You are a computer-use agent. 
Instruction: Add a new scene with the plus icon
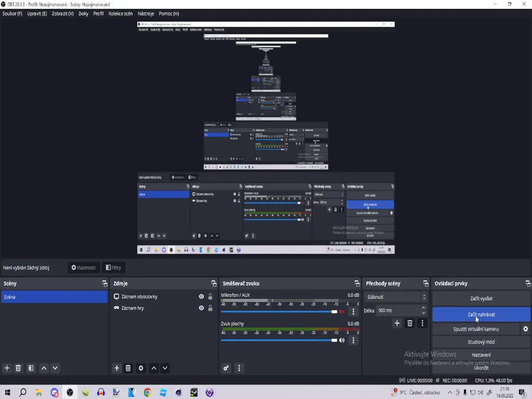[7, 368]
